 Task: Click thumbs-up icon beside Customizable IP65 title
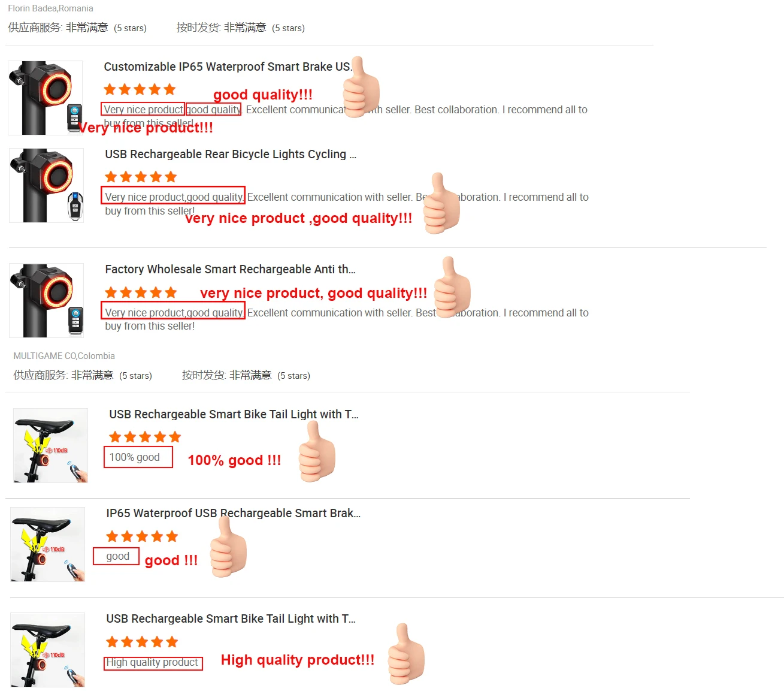(361, 87)
